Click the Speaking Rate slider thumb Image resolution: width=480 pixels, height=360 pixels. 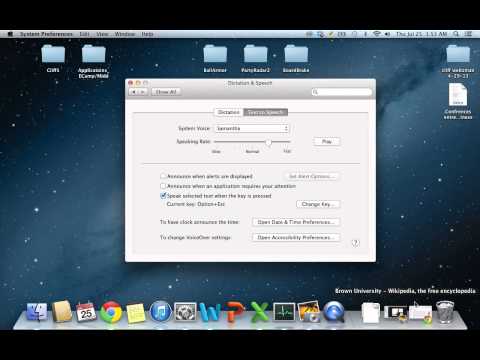pyautogui.click(x=268, y=142)
